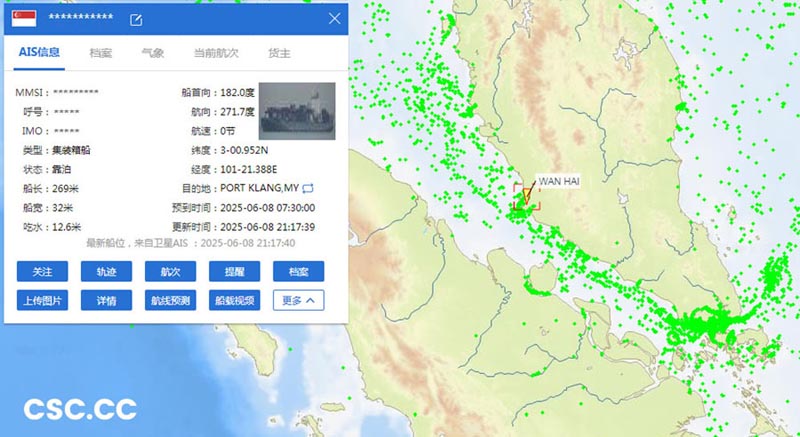This screenshot has width=800, height=437.
Task: Switch to the 气象 tab
Action: (152, 53)
